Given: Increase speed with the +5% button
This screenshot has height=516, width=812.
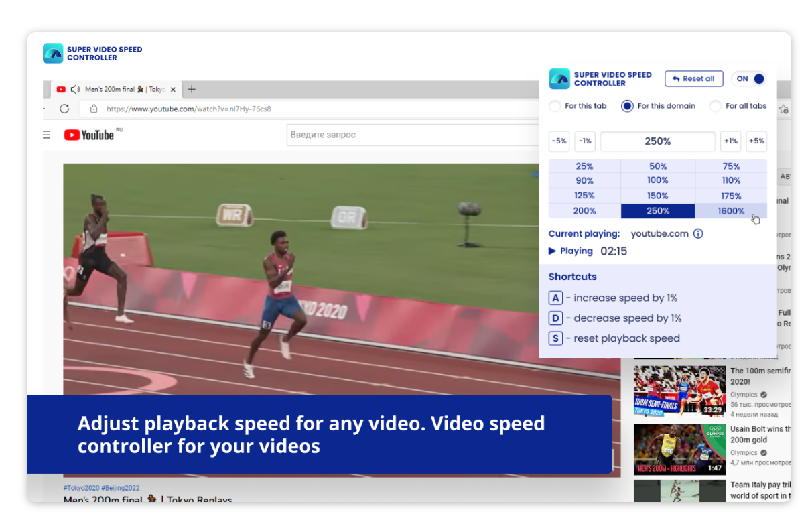Looking at the screenshot, I should [756, 141].
